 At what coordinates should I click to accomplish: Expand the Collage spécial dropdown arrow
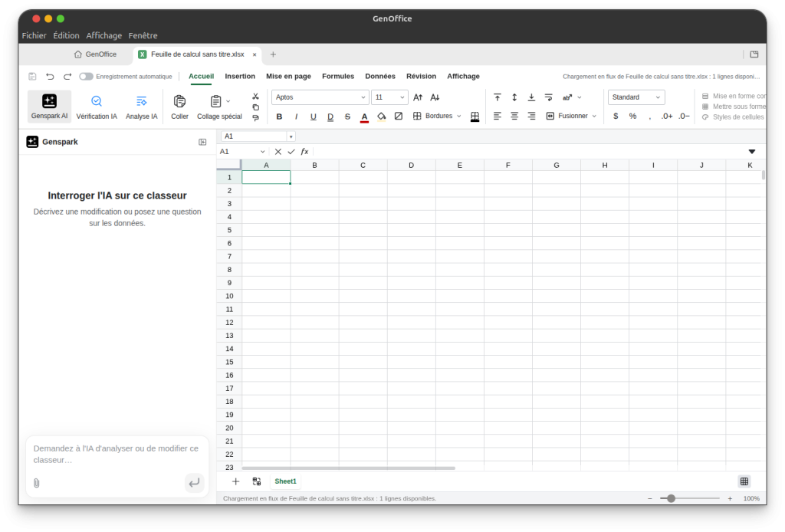228,101
